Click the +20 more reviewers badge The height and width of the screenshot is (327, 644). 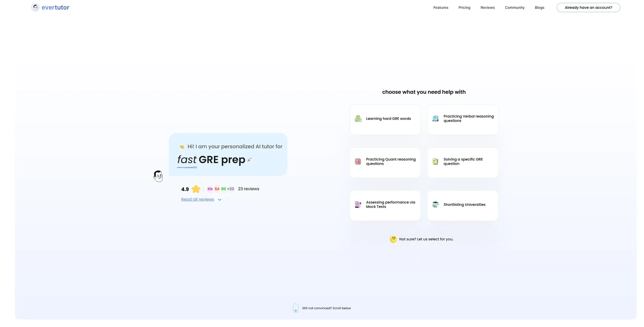(230, 189)
